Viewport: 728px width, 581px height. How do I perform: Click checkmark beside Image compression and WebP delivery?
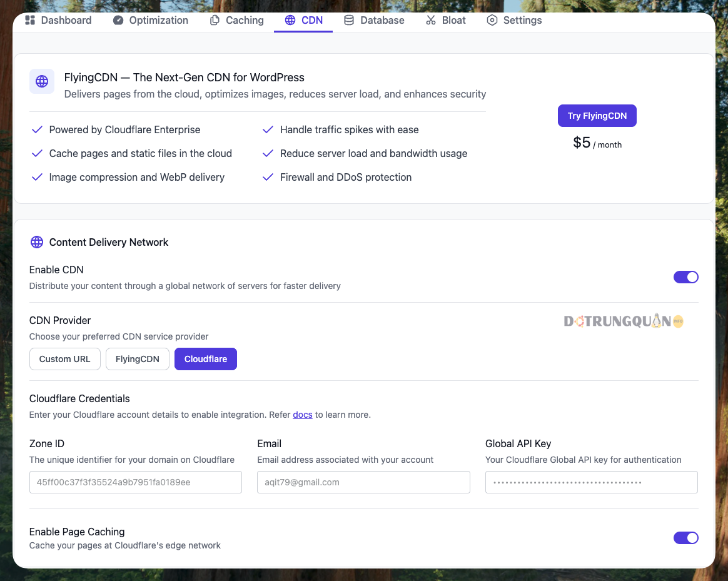[37, 177]
